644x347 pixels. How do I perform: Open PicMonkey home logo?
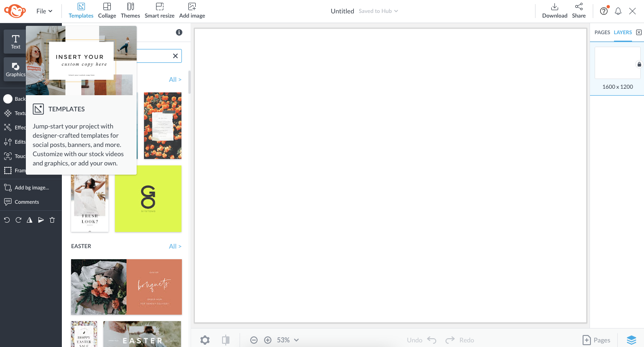(x=15, y=11)
